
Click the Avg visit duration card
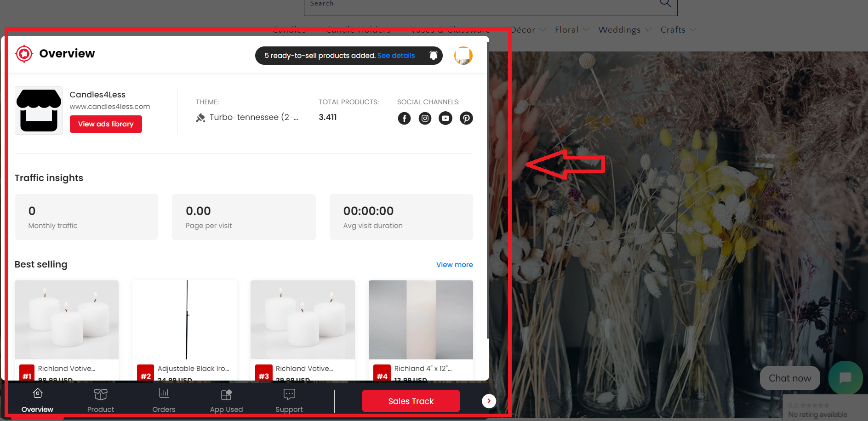[x=401, y=217]
